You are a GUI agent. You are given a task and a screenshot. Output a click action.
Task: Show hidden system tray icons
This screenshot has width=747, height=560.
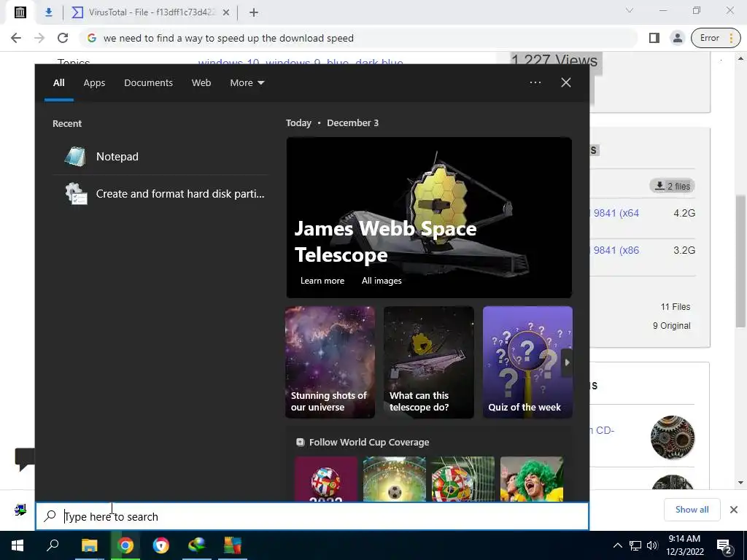(x=617, y=545)
